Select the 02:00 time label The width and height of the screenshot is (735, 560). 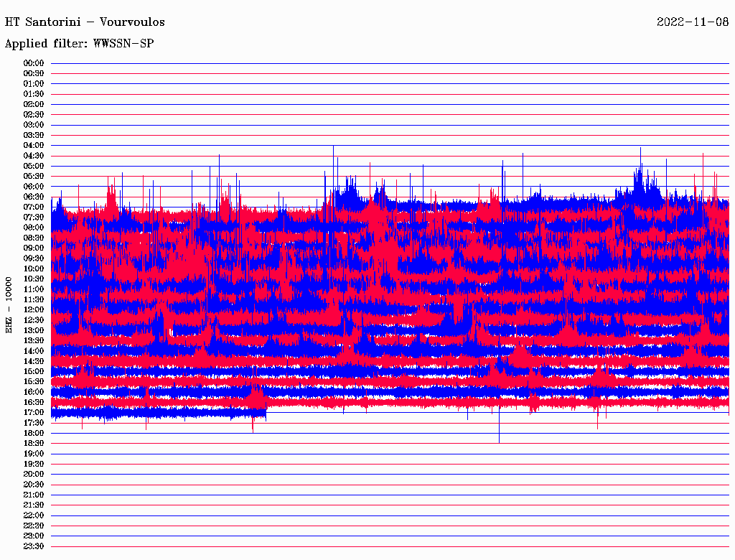(x=34, y=104)
